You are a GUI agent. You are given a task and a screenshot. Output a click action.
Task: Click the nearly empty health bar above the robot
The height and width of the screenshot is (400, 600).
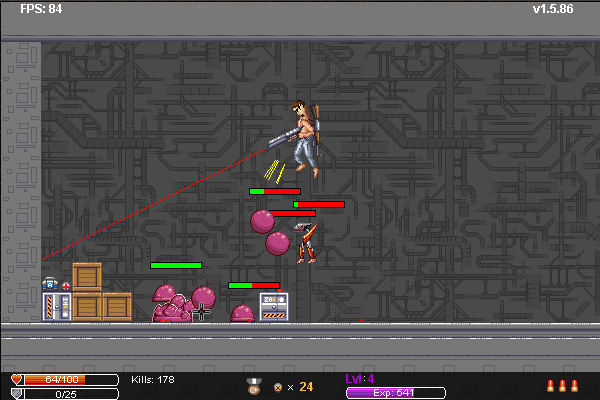tap(319, 205)
